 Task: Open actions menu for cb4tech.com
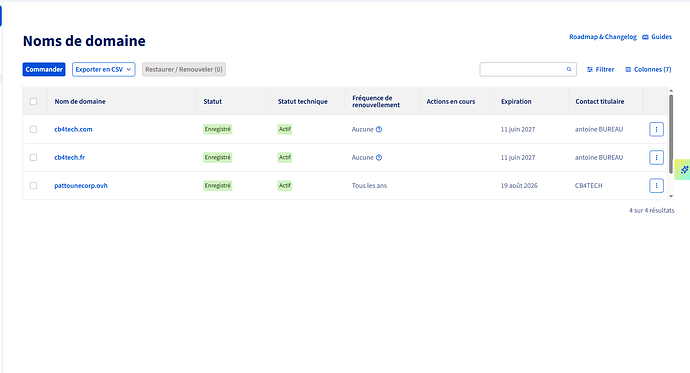(656, 129)
